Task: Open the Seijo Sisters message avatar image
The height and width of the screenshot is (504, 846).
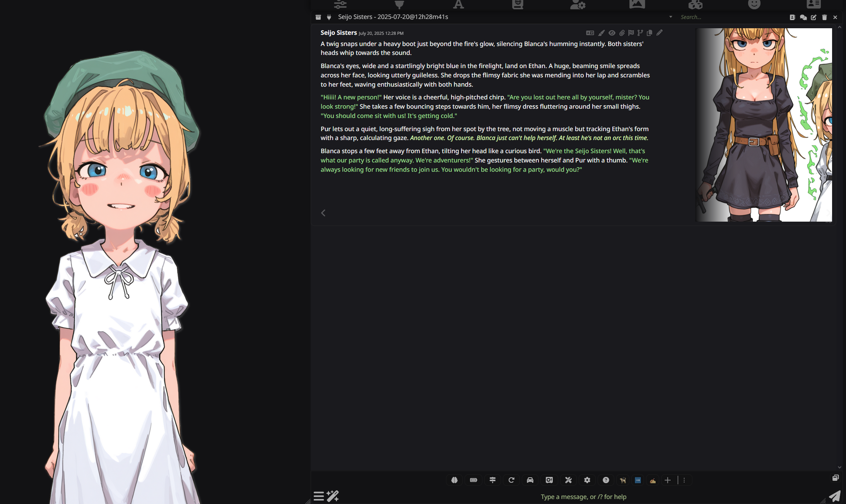Action: click(x=764, y=125)
